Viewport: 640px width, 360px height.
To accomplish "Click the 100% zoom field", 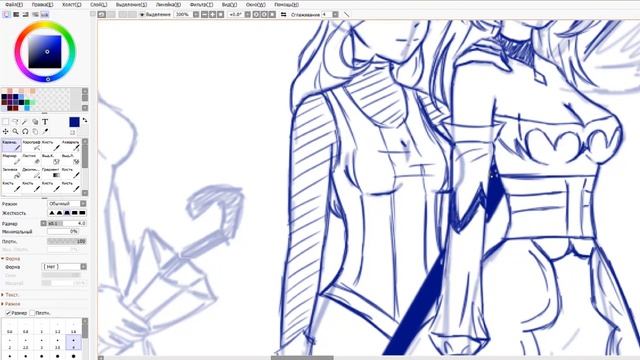I will point(182,14).
